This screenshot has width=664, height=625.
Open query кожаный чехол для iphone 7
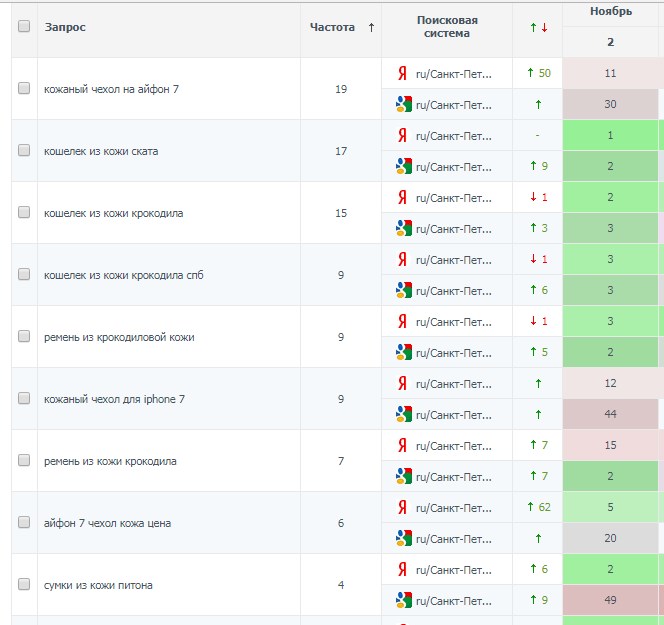click(x=114, y=399)
